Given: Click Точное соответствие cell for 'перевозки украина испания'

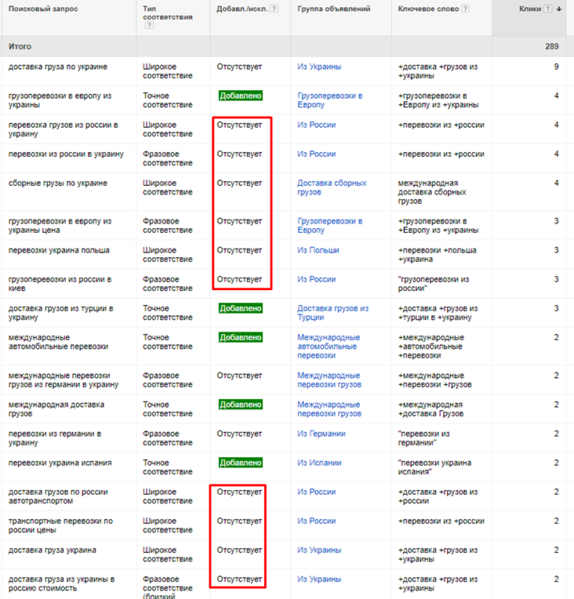Looking at the screenshot, I should click(168, 467).
